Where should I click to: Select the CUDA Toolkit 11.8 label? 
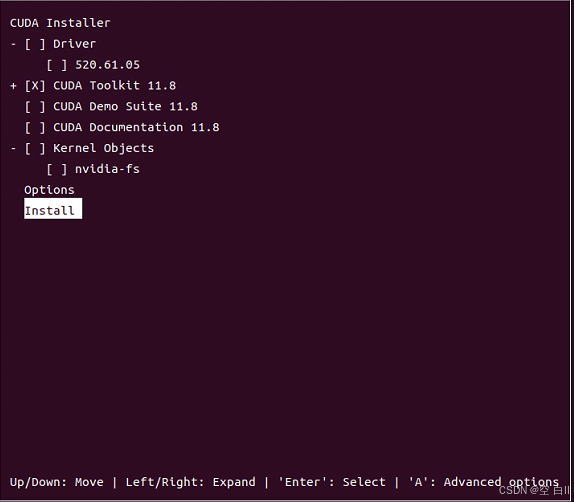click(115, 86)
